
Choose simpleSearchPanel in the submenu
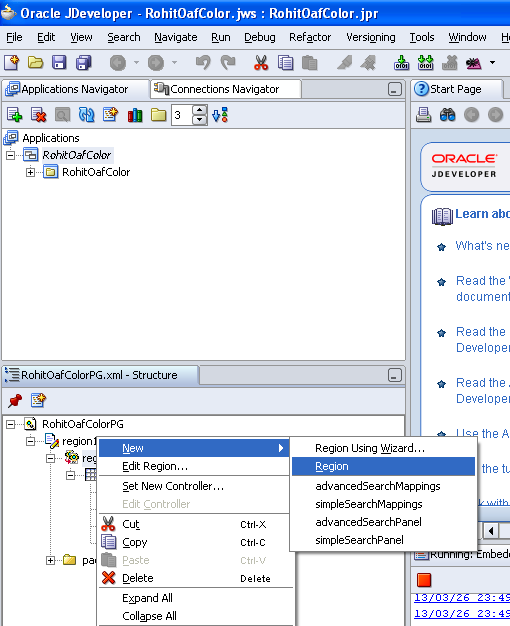coord(383,540)
